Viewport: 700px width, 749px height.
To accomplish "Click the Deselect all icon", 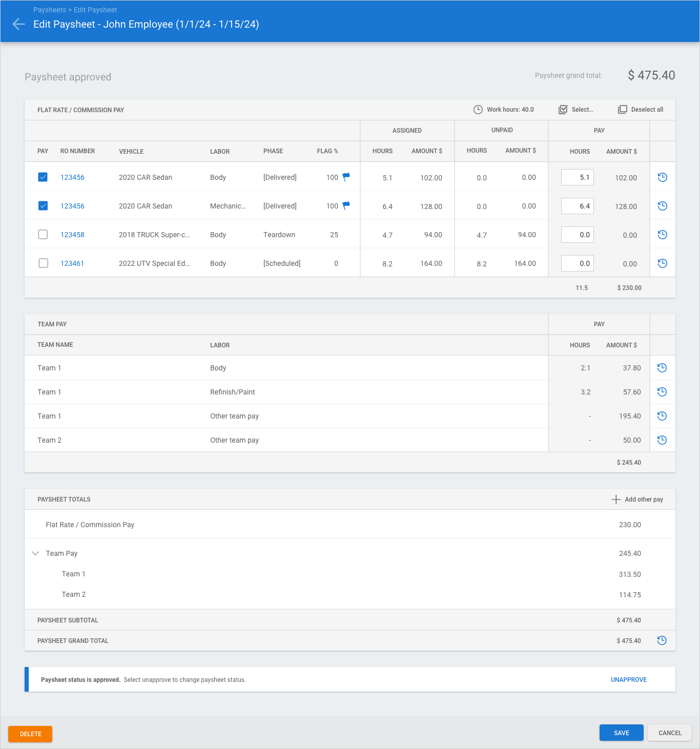I will click(622, 110).
